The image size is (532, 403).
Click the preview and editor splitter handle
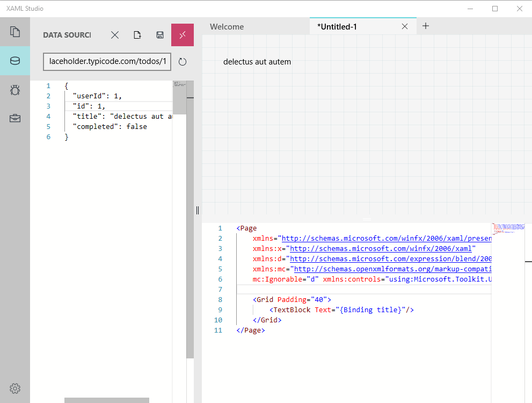367,219
